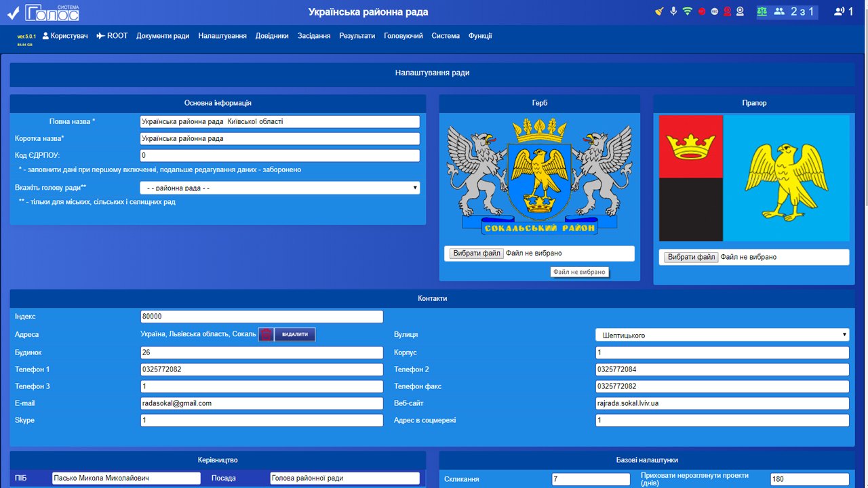Click the white webcam icon

(x=740, y=12)
